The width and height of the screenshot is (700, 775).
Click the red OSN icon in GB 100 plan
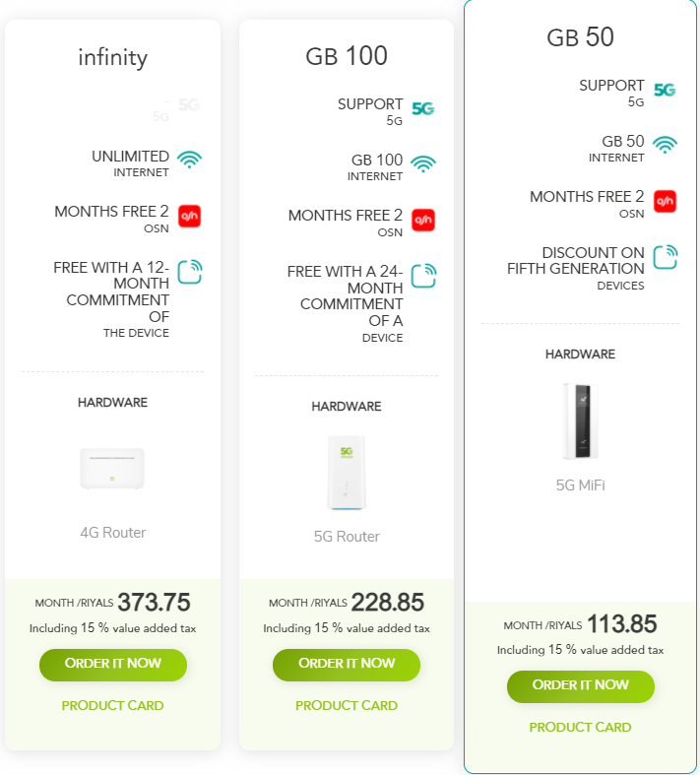[422, 220]
